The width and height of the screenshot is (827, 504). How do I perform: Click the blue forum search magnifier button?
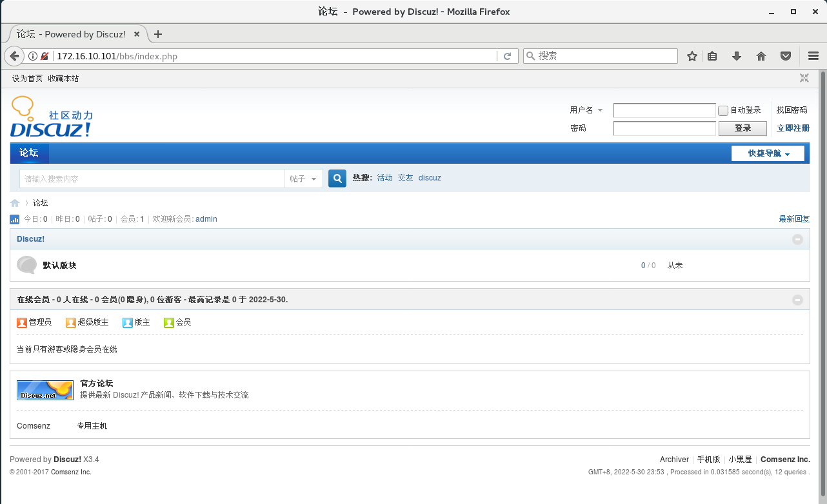337,179
